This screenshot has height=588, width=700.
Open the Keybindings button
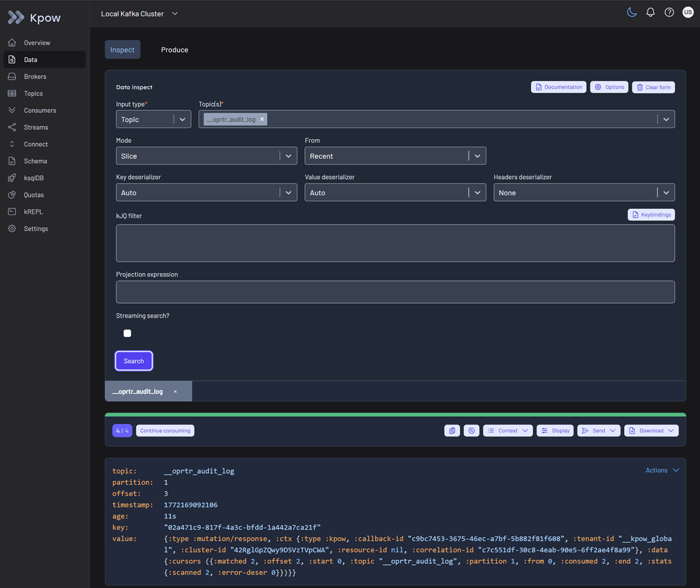click(x=651, y=215)
